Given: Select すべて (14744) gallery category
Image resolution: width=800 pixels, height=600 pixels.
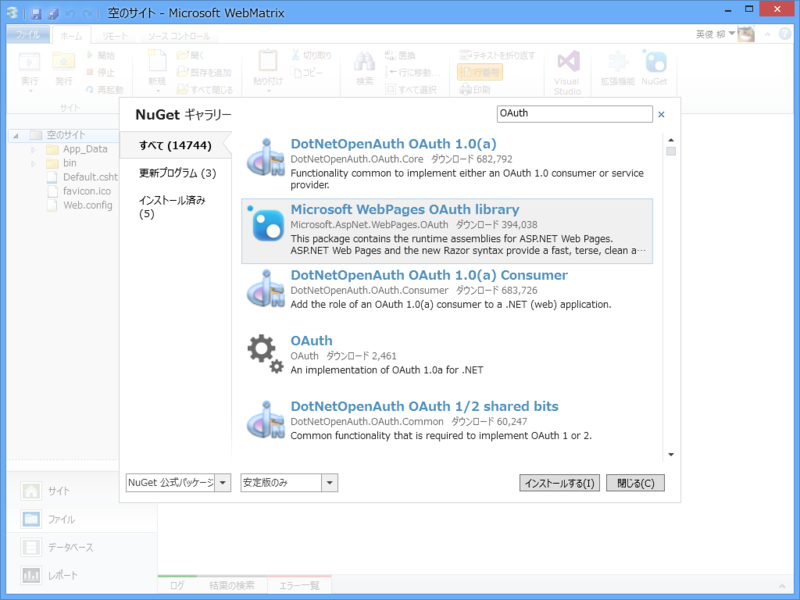Looking at the screenshot, I should coord(176,145).
